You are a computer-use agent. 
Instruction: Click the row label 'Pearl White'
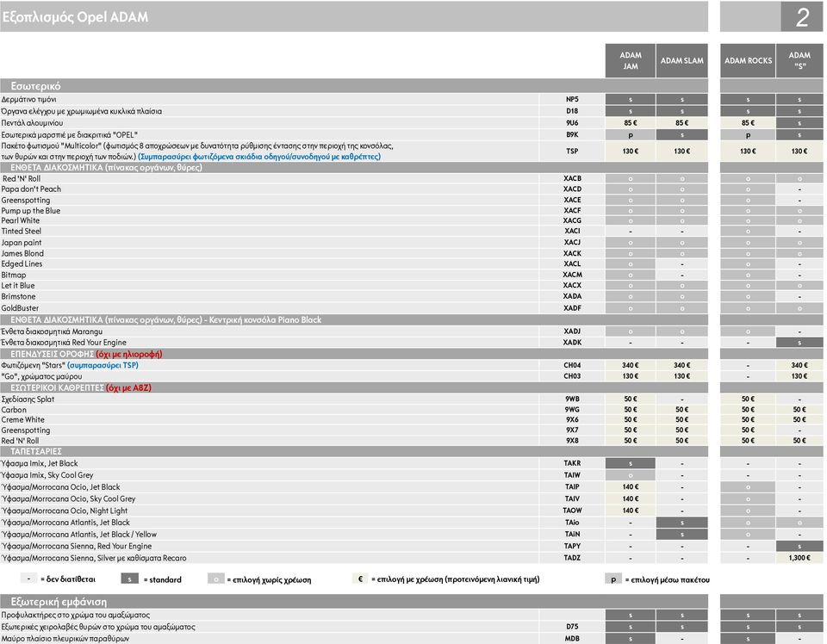coord(21,220)
